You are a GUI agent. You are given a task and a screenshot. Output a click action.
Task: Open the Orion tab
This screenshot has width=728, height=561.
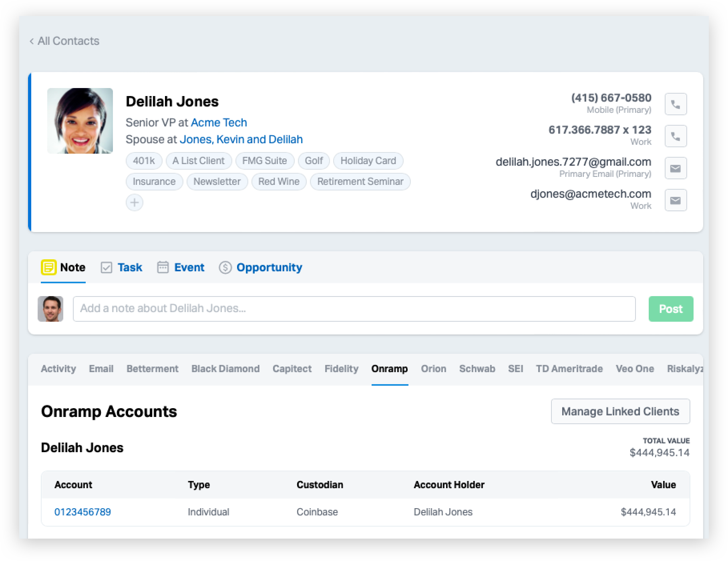coord(434,369)
